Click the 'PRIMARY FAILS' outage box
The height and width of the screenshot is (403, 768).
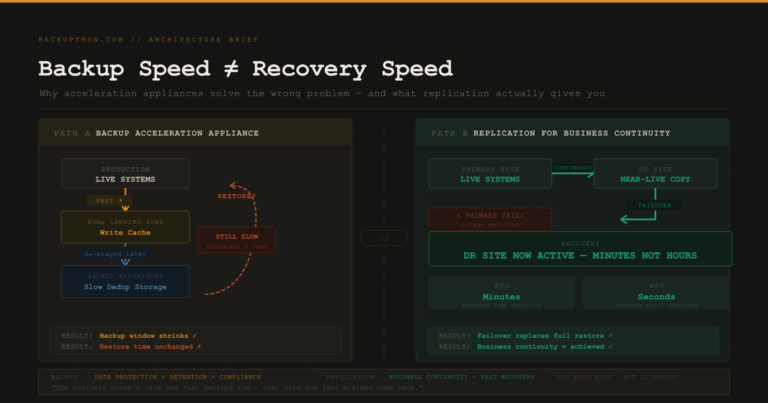[490, 219]
